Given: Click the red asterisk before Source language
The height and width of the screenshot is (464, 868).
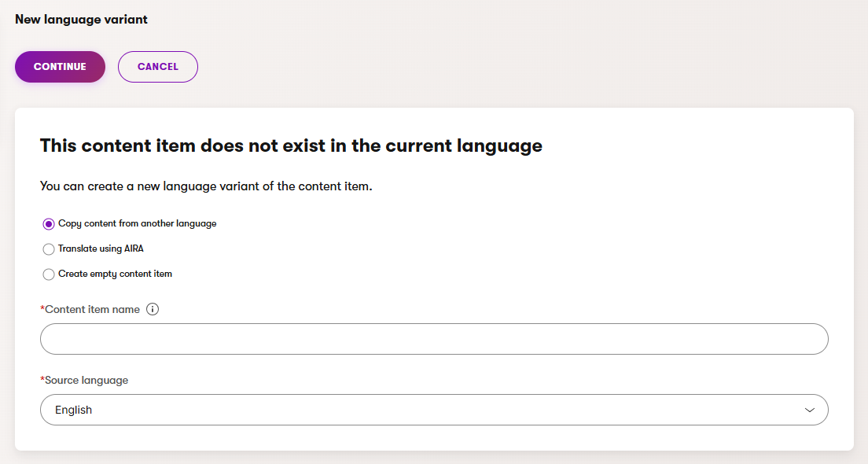Looking at the screenshot, I should pyautogui.click(x=42, y=380).
